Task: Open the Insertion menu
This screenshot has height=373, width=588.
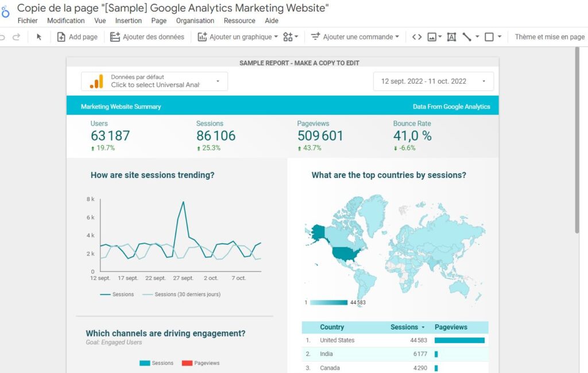Action: [x=128, y=21]
